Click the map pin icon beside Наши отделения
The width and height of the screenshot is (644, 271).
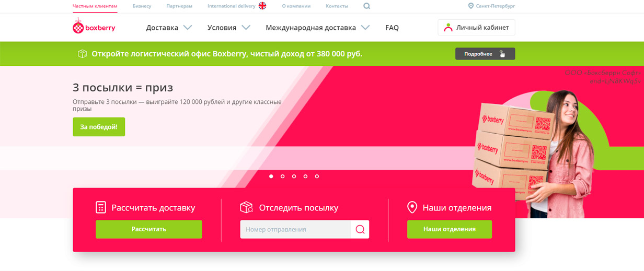tap(412, 207)
